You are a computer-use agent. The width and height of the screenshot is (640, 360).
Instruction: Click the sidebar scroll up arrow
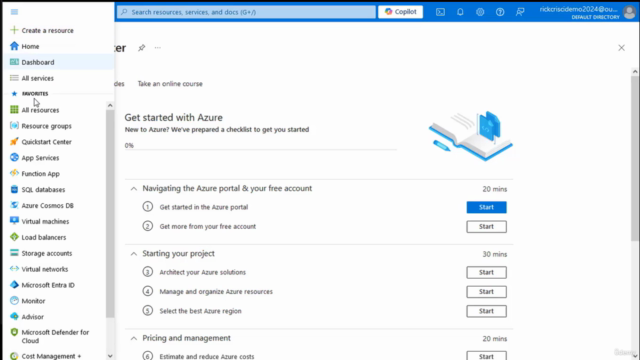(110, 105)
